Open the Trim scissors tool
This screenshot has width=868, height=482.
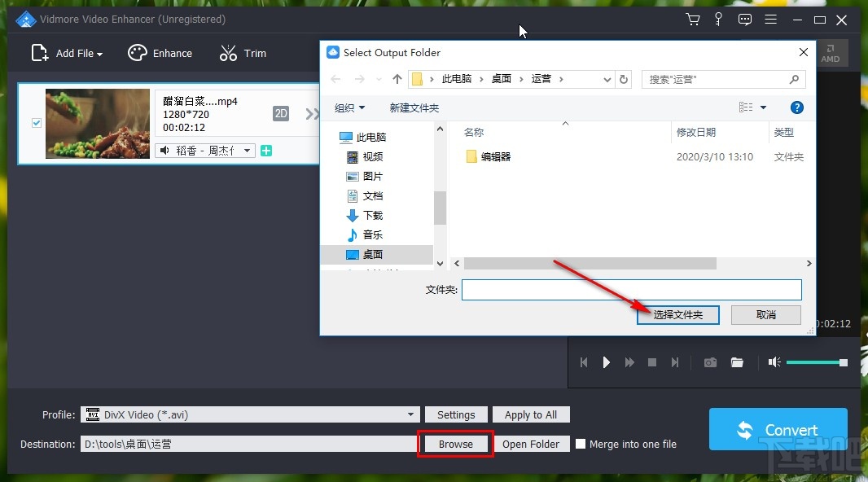[243, 53]
